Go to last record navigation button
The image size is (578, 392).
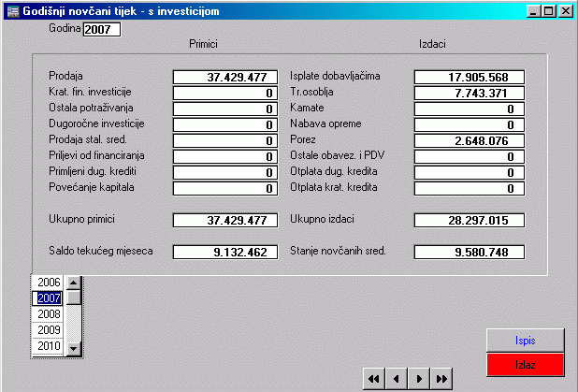[441, 379]
